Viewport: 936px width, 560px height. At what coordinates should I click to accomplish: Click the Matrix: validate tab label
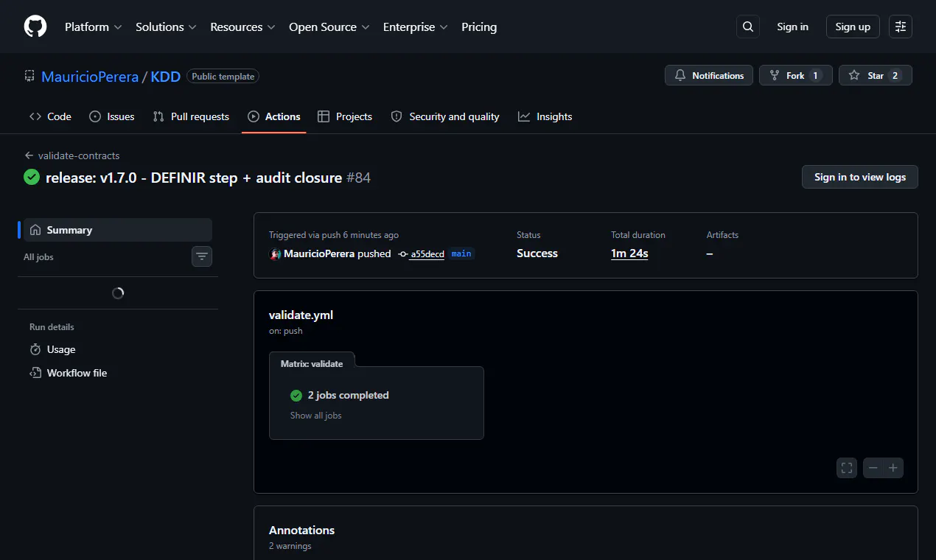pyautogui.click(x=312, y=363)
